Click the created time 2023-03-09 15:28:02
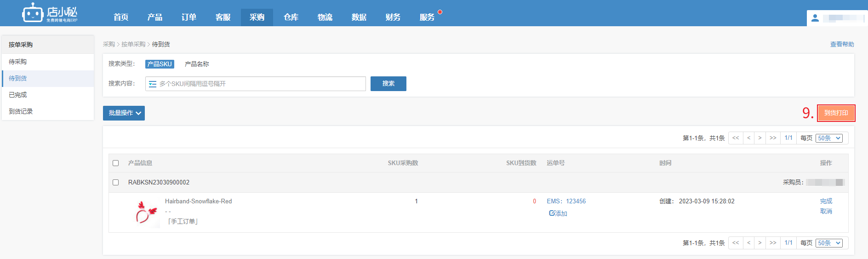This screenshot has width=868, height=259. (x=707, y=201)
